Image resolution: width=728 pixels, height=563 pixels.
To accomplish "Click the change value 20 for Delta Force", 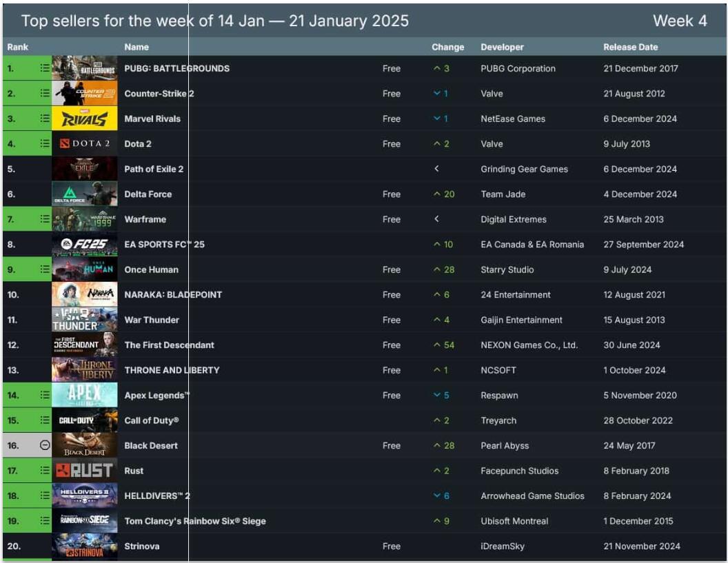I will [x=449, y=194].
